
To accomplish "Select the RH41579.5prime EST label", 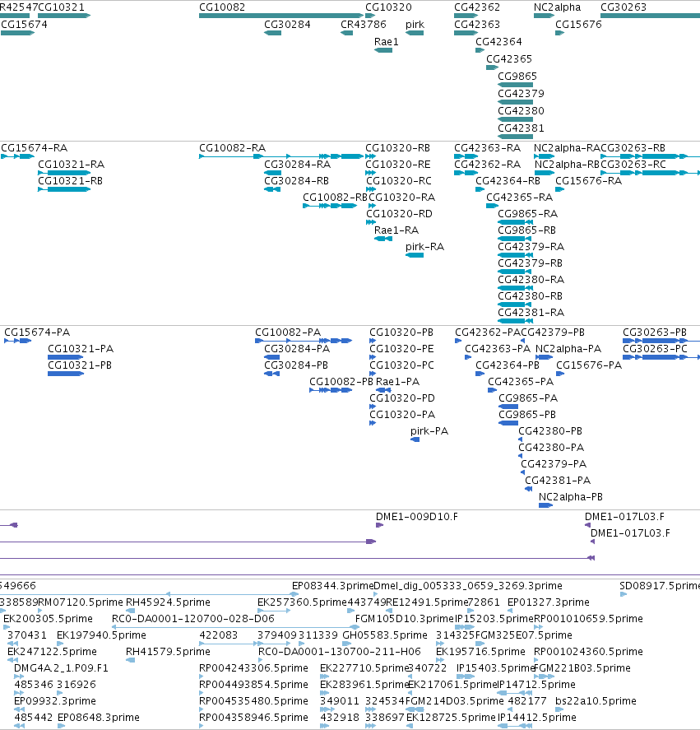I will coord(168,652).
